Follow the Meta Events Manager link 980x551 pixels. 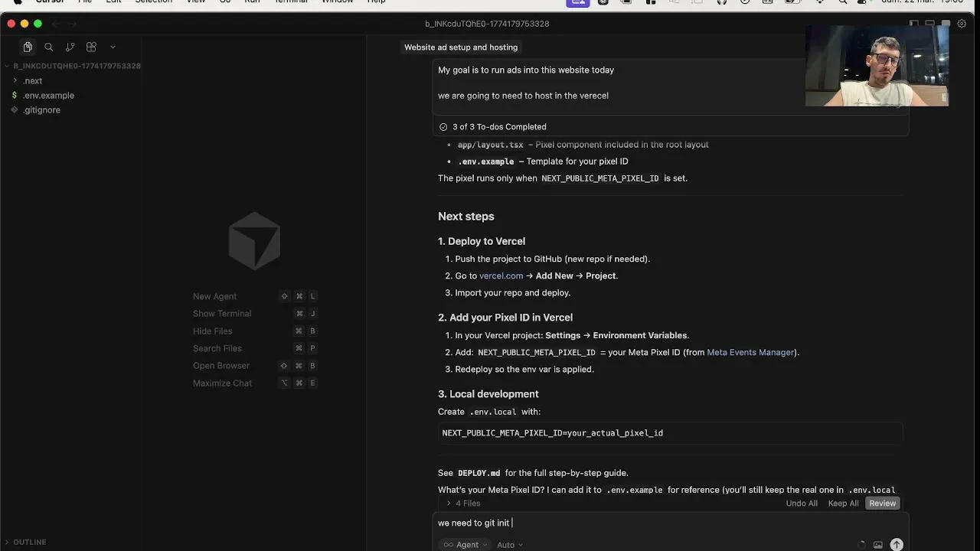(x=750, y=353)
